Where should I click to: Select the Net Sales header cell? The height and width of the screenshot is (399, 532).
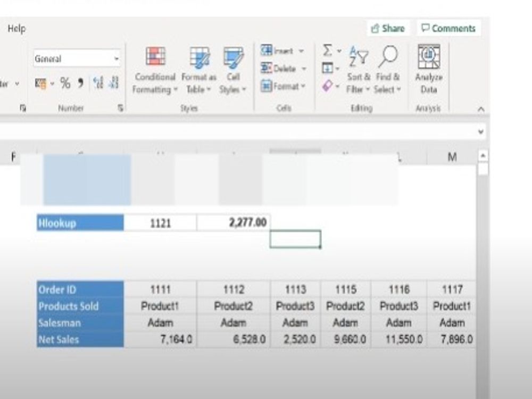pos(80,339)
